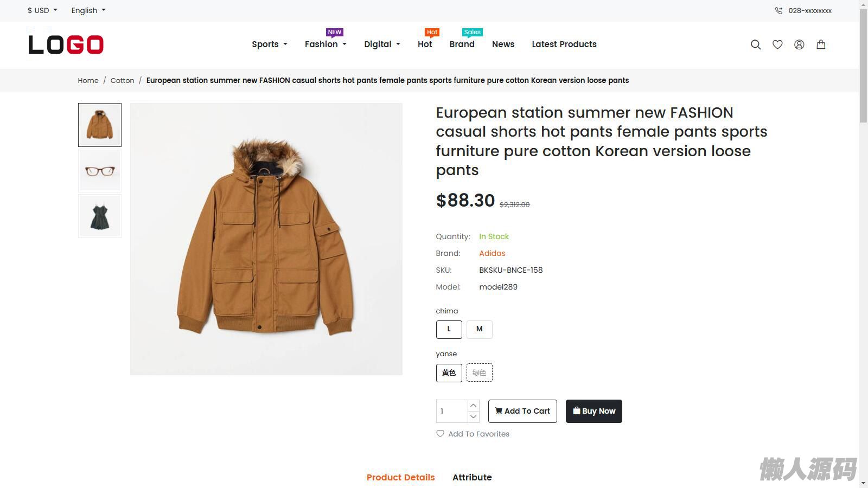Select the 黄色 color option
Screen dimensions: 868x488
click(449, 373)
